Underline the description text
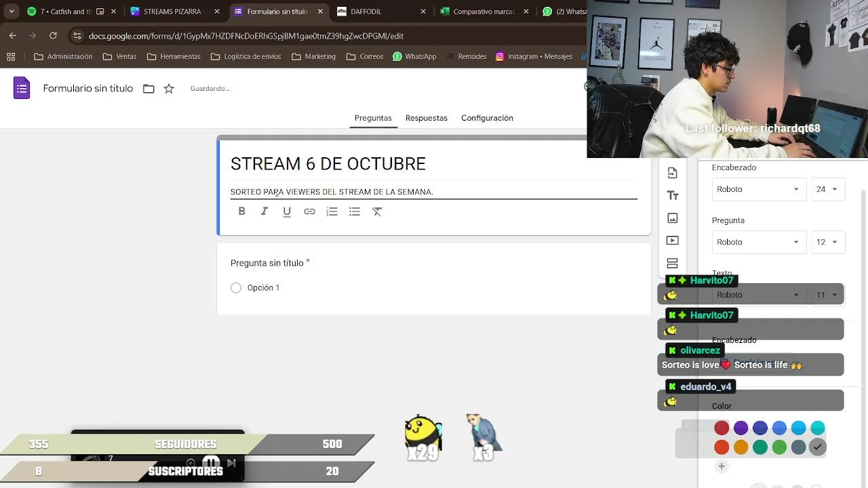 (287, 211)
